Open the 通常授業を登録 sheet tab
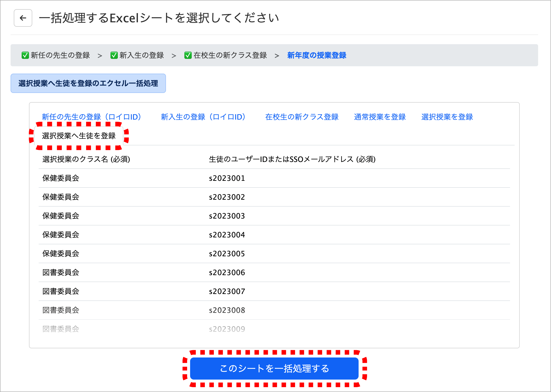Image resolution: width=551 pixels, height=392 pixels. (380, 117)
